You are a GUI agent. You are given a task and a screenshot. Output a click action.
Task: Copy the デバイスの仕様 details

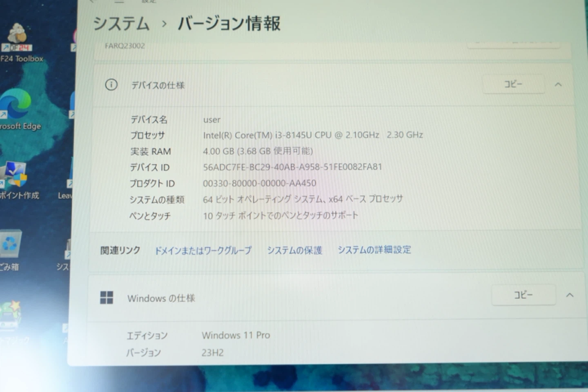[x=513, y=84]
